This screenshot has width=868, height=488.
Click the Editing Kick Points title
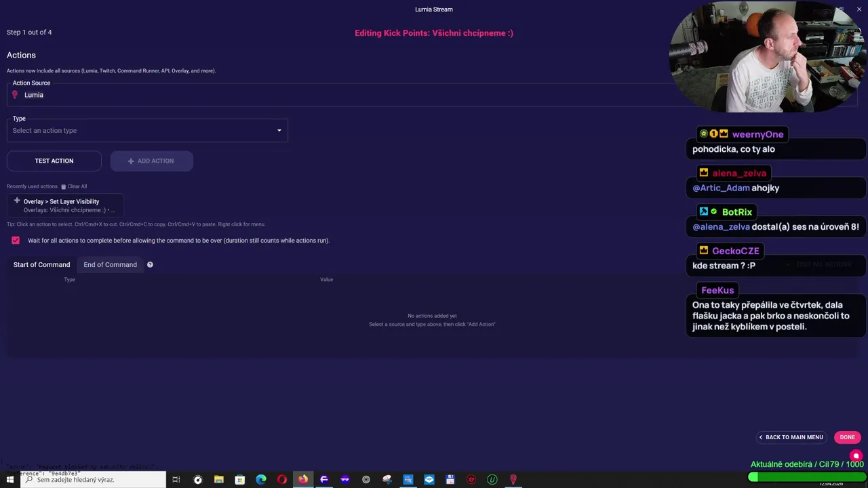tap(434, 33)
